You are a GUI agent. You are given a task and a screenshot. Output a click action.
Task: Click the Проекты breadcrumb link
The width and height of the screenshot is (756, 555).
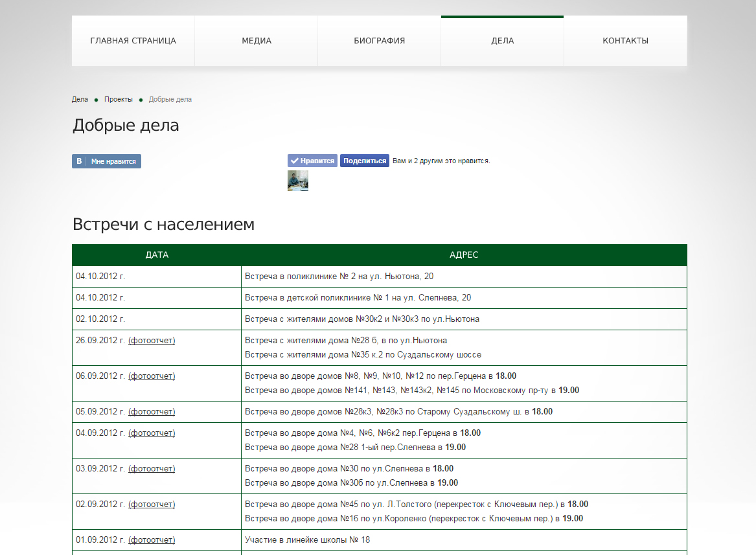(118, 99)
